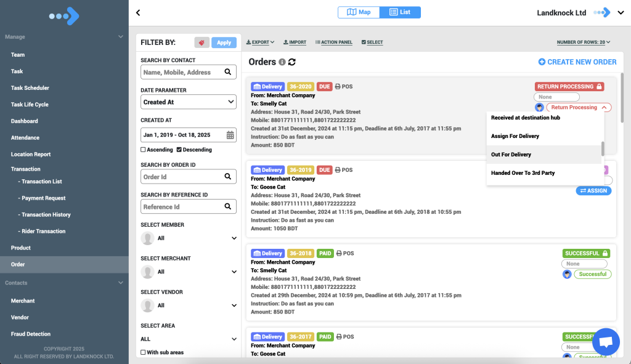This screenshot has height=364, width=631.
Task: Click the back arrow at top left
Action: (x=138, y=12)
